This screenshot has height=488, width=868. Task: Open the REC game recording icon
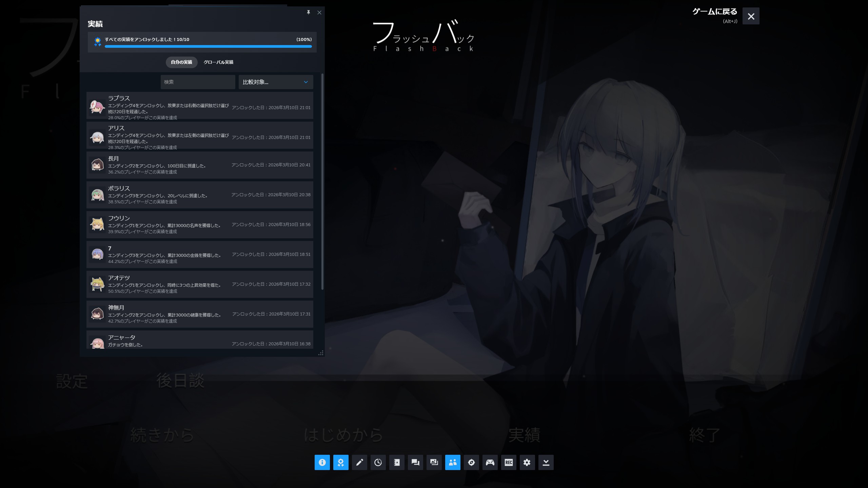click(509, 462)
